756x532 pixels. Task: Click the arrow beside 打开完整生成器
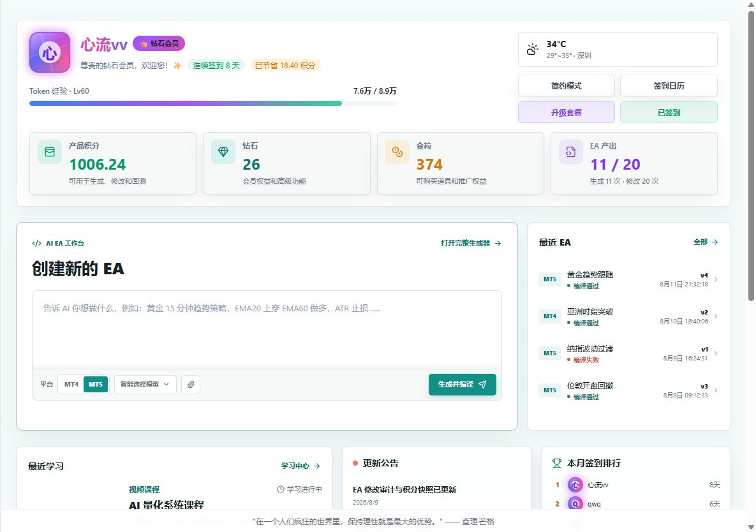(498, 243)
